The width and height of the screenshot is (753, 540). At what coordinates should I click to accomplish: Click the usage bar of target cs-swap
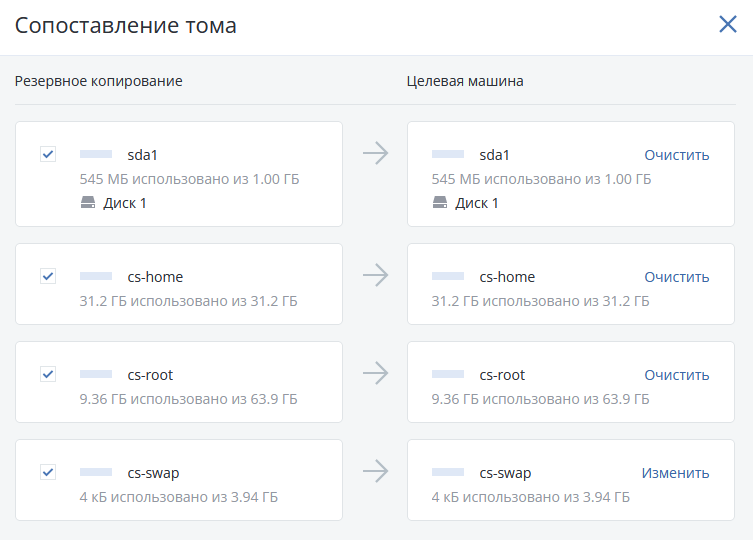[x=448, y=473]
